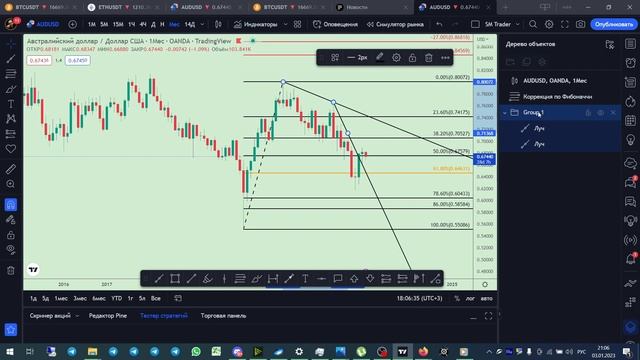Image resolution: width=640 pixels, height=360 pixels.
Task: Open the watchlist panel in right sidebar
Action: (x=630, y=44)
